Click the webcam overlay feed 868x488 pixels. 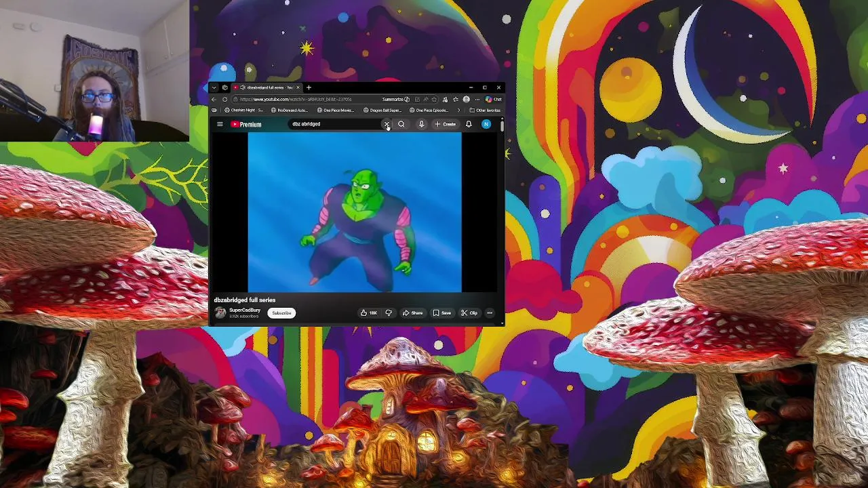point(94,70)
